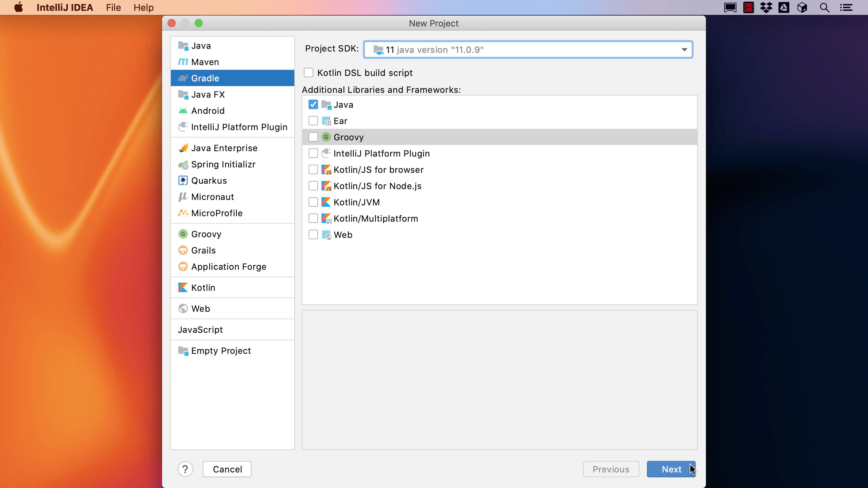Open the File menu
Image resolution: width=868 pixels, height=488 pixels.
[113, 7]
